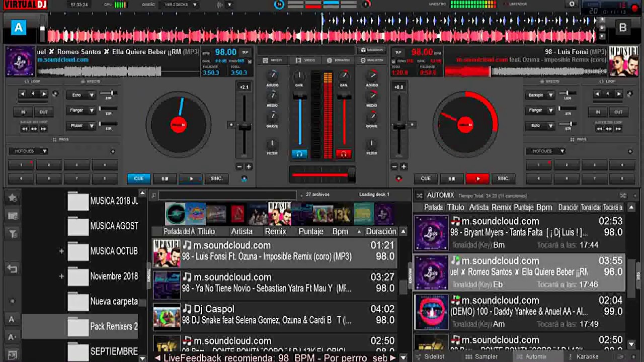Toggle SINC on deck A
The image size is (644, 362).
point(217,178)
